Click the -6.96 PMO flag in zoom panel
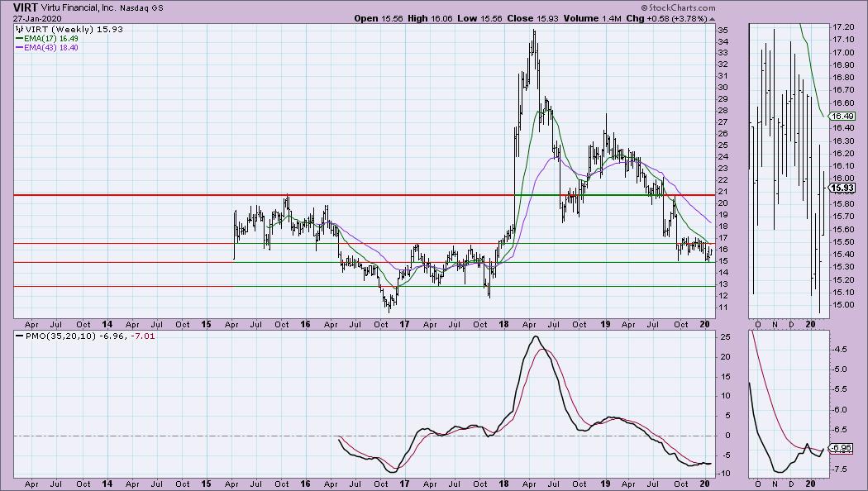868x491 pixels. [842, 448]
